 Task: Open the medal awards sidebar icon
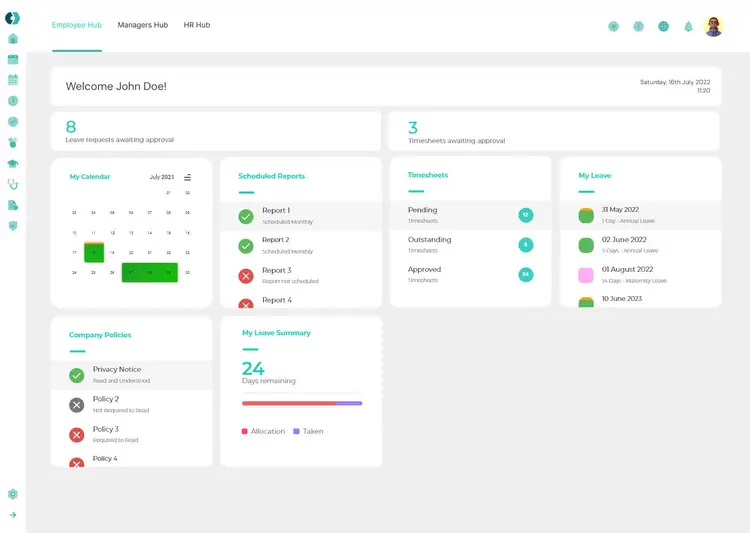coord(13,143)
